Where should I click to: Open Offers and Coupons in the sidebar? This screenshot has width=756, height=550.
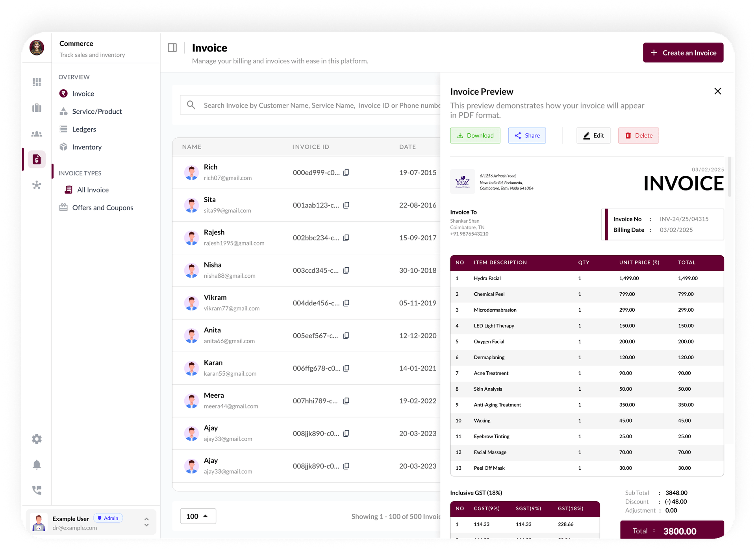click(x=103, y=207)
